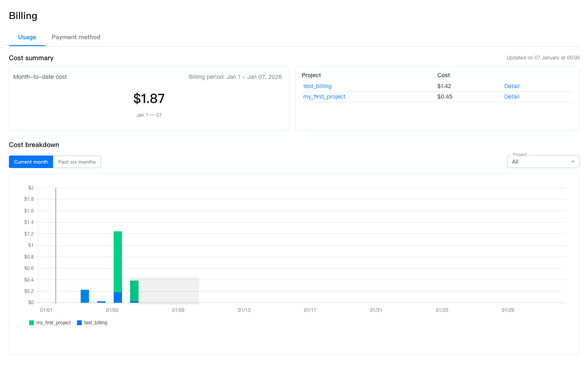Switch to the Payment method tab
The height and width of the screenshot is (368, 588).
click(x=76, y=37)
